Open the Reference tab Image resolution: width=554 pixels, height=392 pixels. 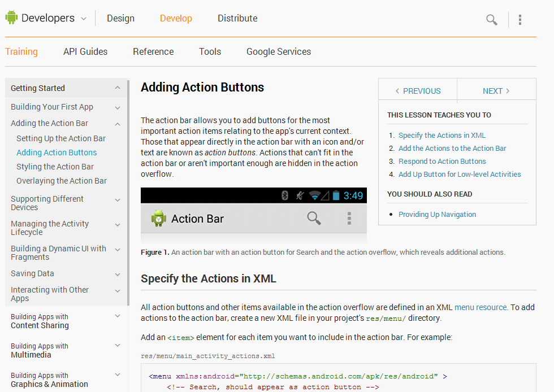tap(153, 51)
